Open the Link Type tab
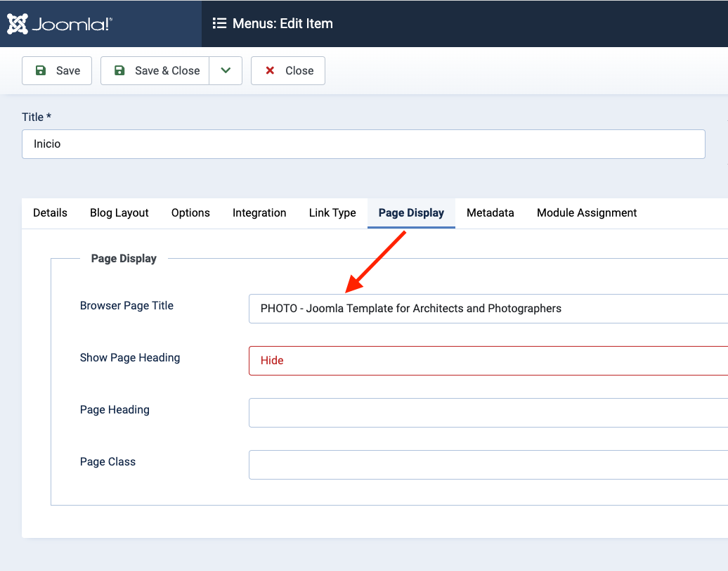The height and width of the screenshot is (571, 728). coord(332,213)
